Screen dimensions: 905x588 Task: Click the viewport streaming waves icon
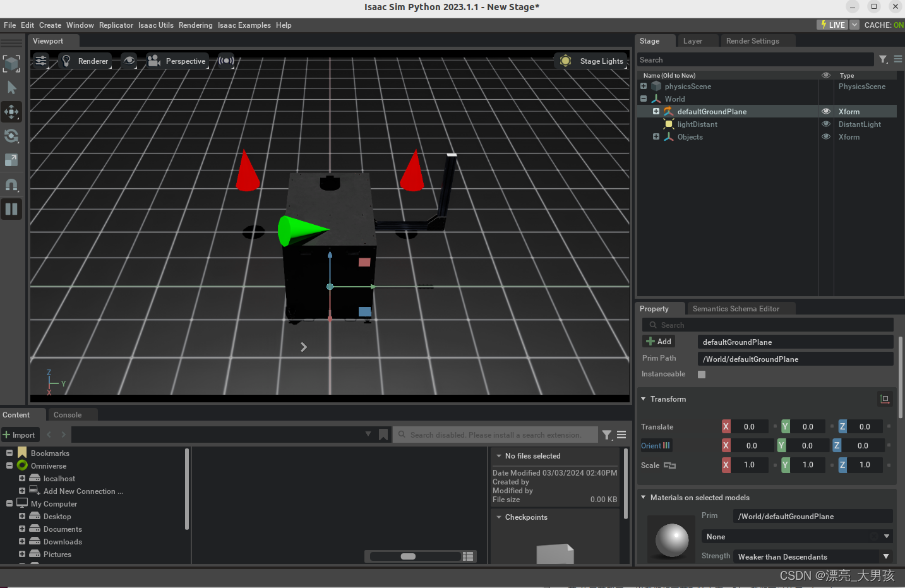pyautogui.click(x=226, y=61)
